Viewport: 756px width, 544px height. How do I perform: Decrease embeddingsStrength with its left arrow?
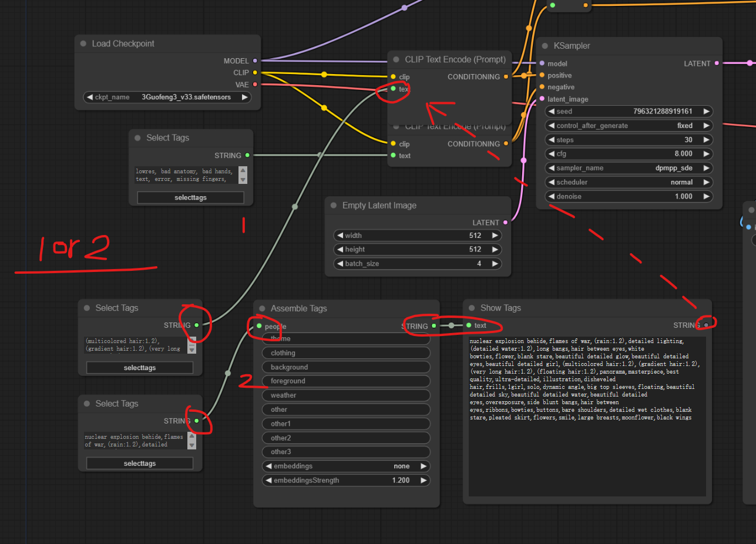[x=268, y=480]
